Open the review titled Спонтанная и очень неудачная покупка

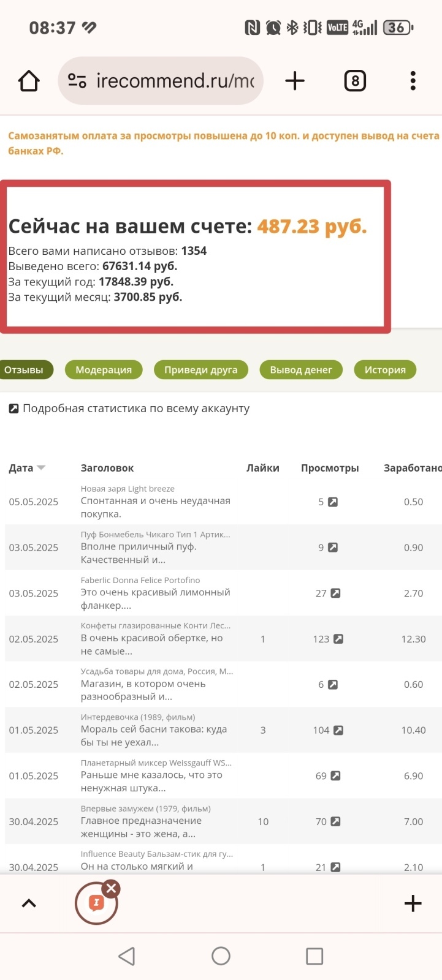[x=155, y=507]
